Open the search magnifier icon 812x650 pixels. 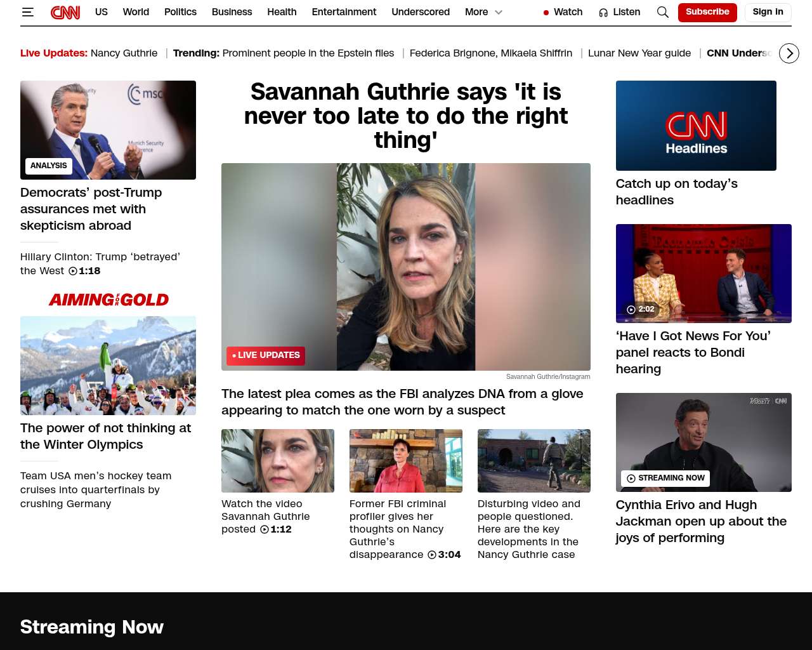662,12
